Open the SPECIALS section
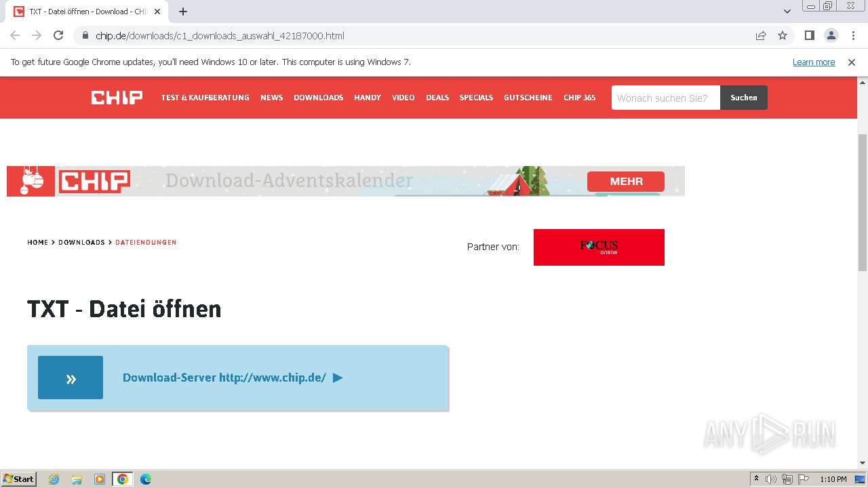 tap(476, 98)
